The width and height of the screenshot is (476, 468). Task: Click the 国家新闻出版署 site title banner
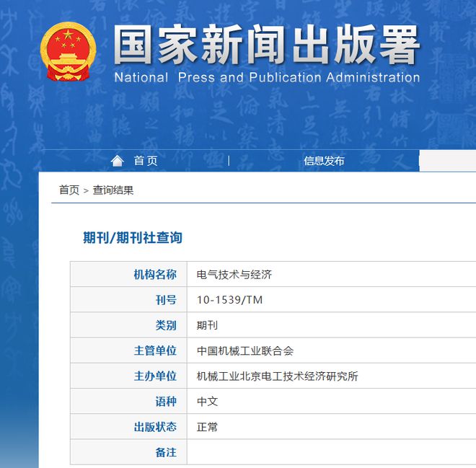pyautogui.click(x=267, y=45)
